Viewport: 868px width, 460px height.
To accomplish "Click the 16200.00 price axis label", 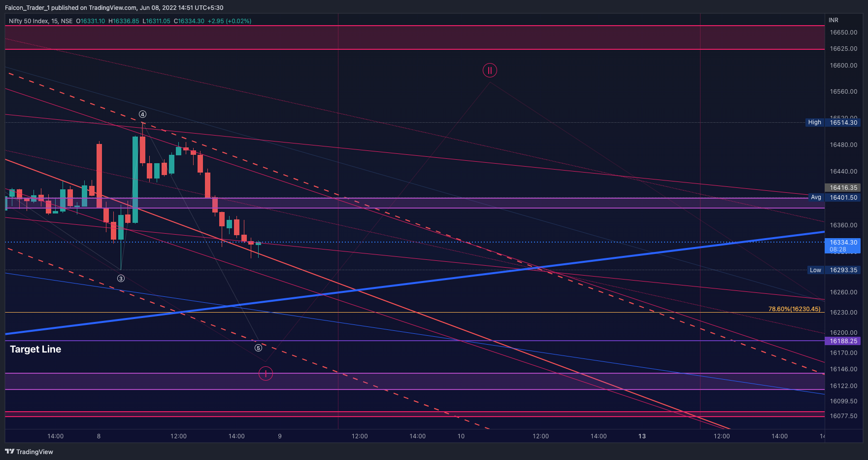I will point(843,333).
